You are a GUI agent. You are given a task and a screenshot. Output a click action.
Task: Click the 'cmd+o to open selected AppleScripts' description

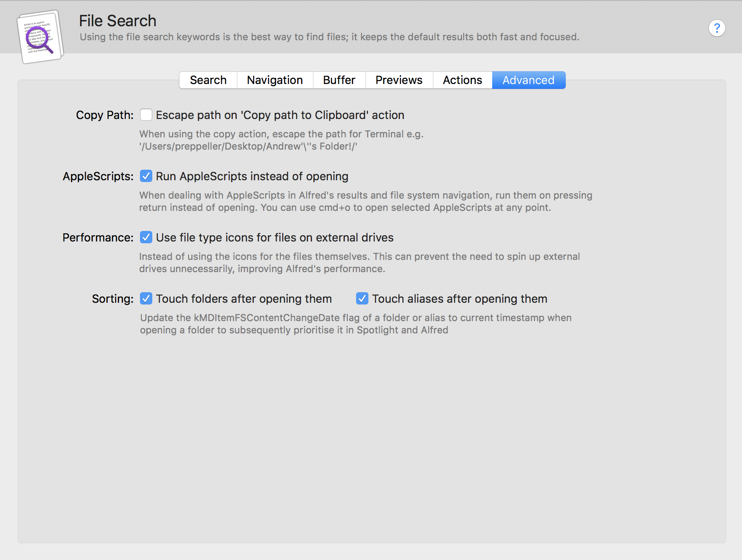click(x=366, y=201)
